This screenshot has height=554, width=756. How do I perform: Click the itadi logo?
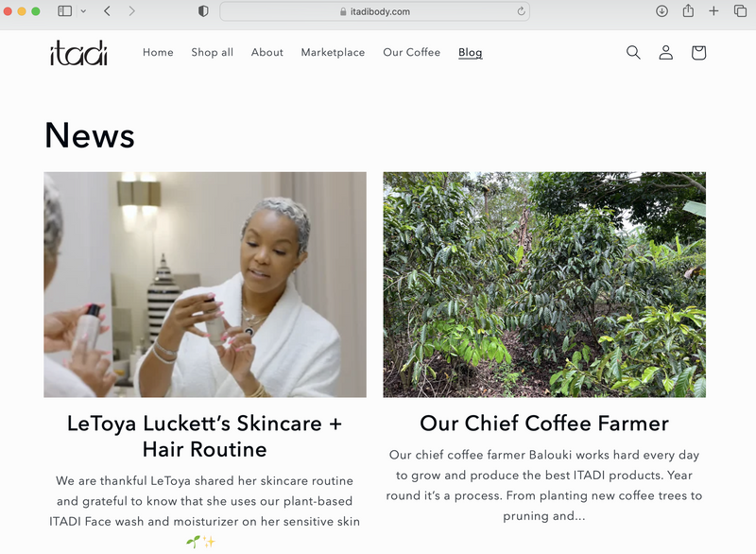[x=79, y=53]
